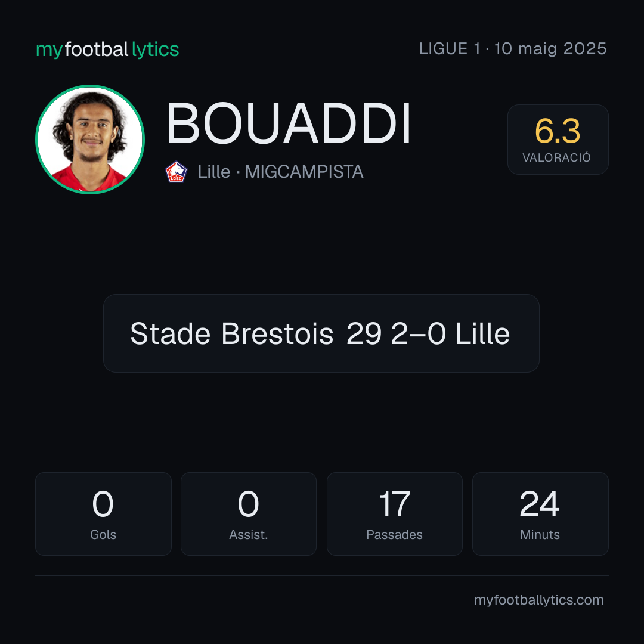Image resolution: width=644 pixels, height=644 pixels.
Task: Select the Gols stat card
Action: (103, 514)
